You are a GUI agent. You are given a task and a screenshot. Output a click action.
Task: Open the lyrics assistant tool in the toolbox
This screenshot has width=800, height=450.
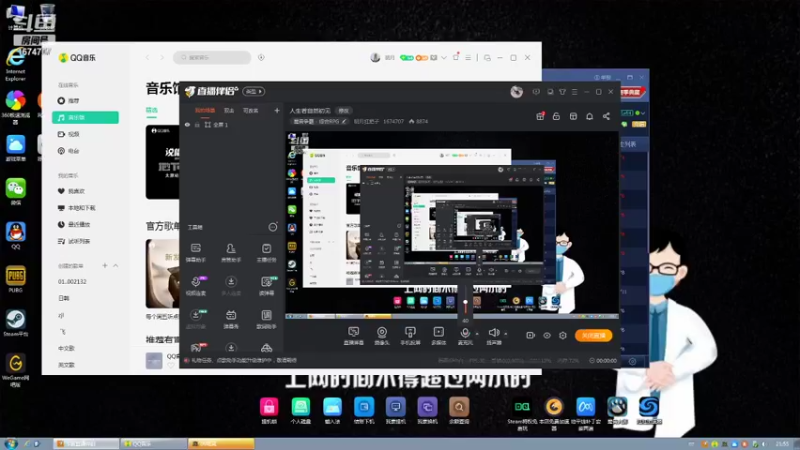[266, 319]
